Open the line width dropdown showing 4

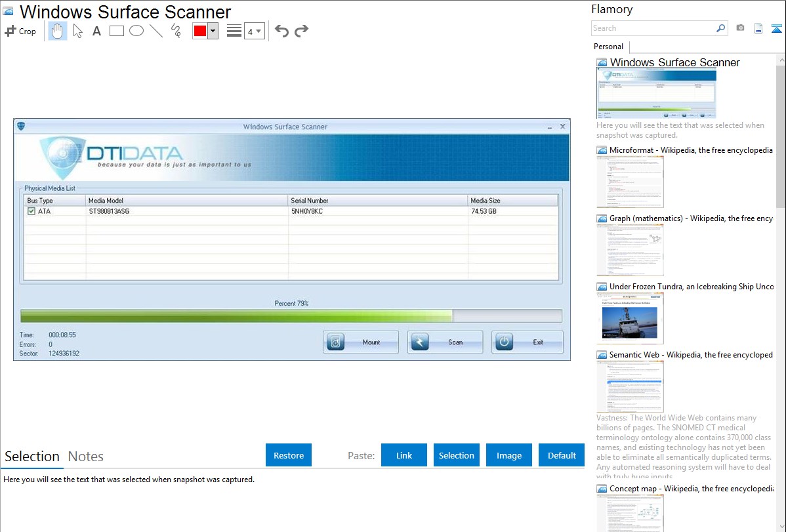point(255,31)
